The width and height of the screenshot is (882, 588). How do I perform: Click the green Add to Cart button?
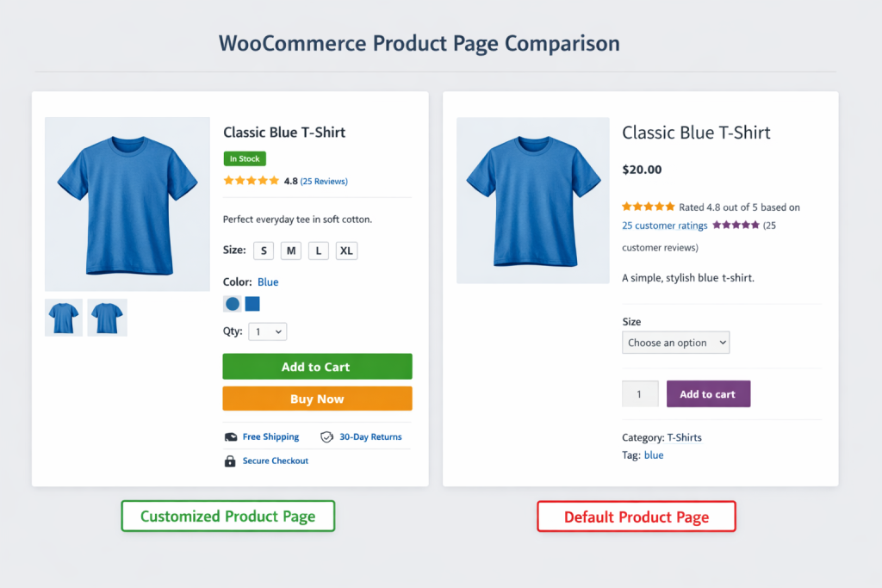pyautogui.click(x=317, y=367)
